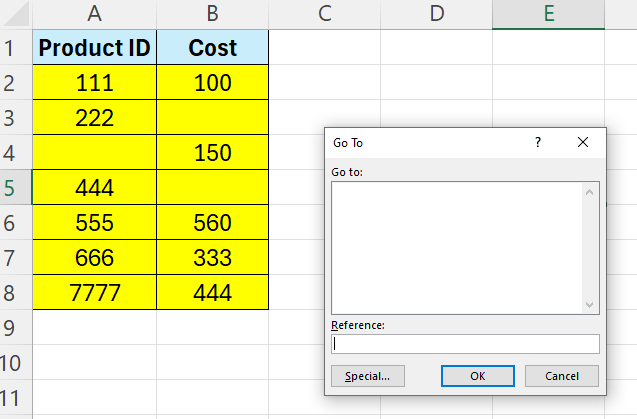
Task: Click the Select All corner triangle
Action: click(15, 14)
